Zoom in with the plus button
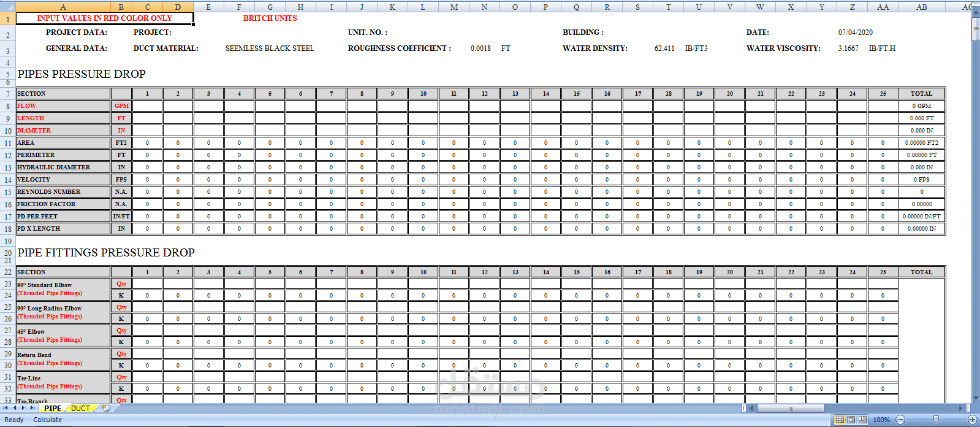 coord(972,420)
